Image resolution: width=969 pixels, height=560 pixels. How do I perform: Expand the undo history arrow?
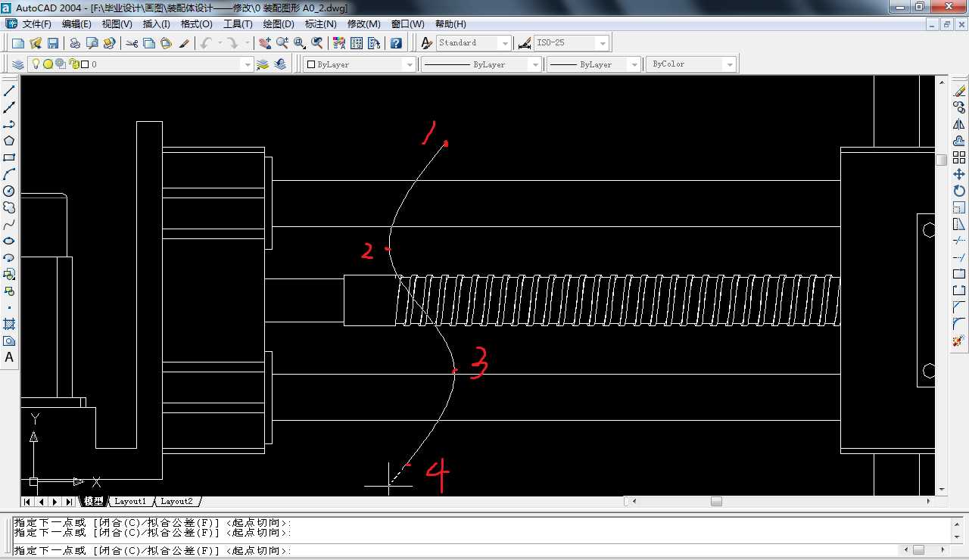coord(220,43)
